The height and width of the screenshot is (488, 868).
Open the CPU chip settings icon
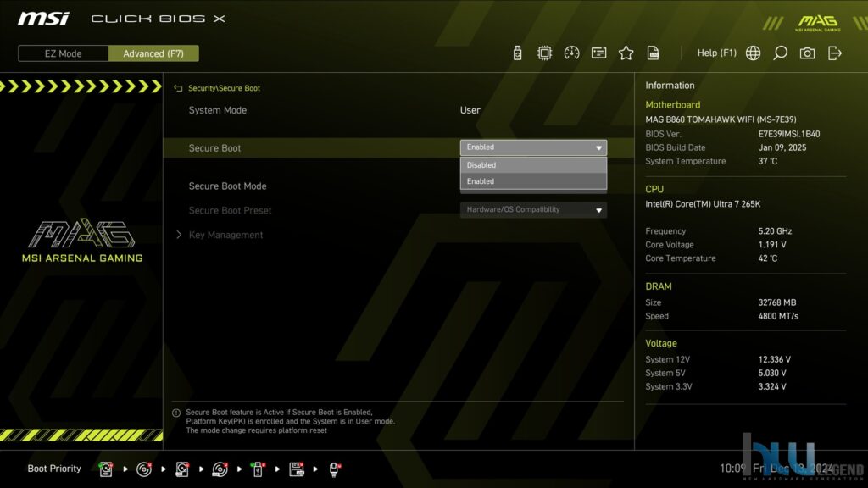click(544, 53)
